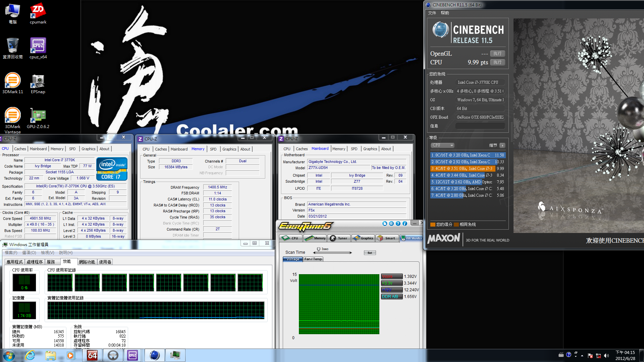The height and width of the screenshot is (362, 644).
Task: Click the EasyTune6 document icon button
Action: click(x=385, y=224)
